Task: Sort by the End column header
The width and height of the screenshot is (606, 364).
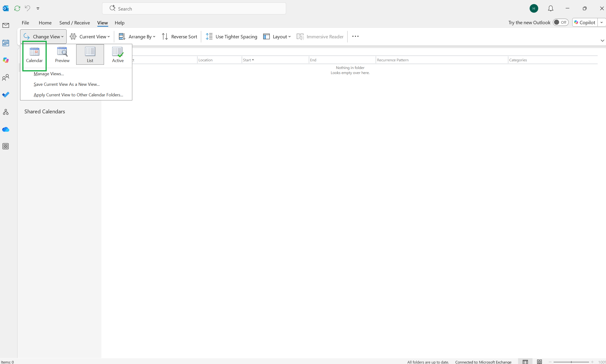Action: [x=342, y=60]
